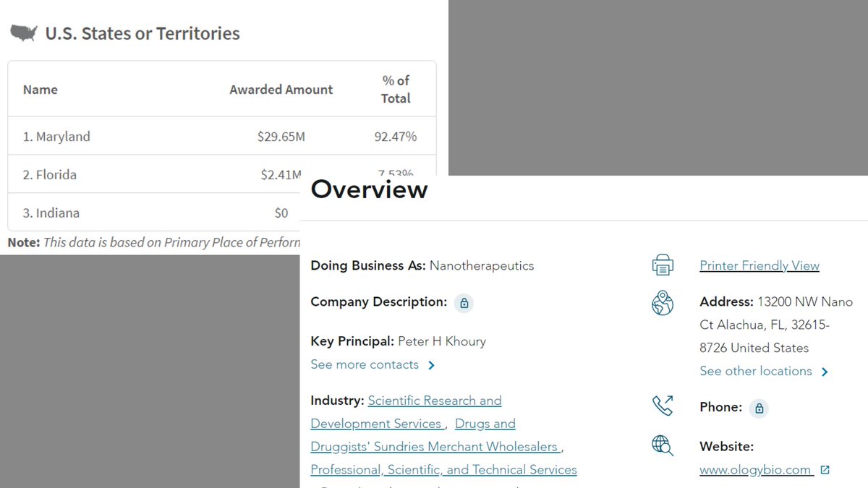Expand the chevron next to See other locations
The width and height of the screenshot is (868, 488).
pos(825,372)
